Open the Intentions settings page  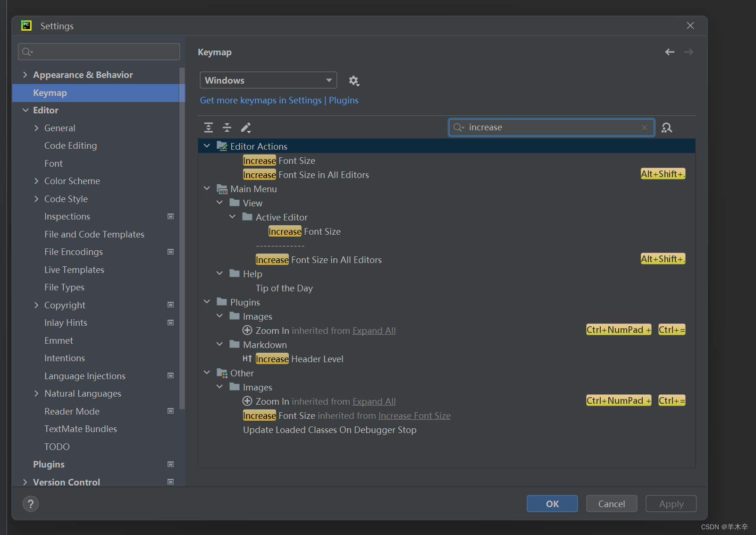click(65, 358)
